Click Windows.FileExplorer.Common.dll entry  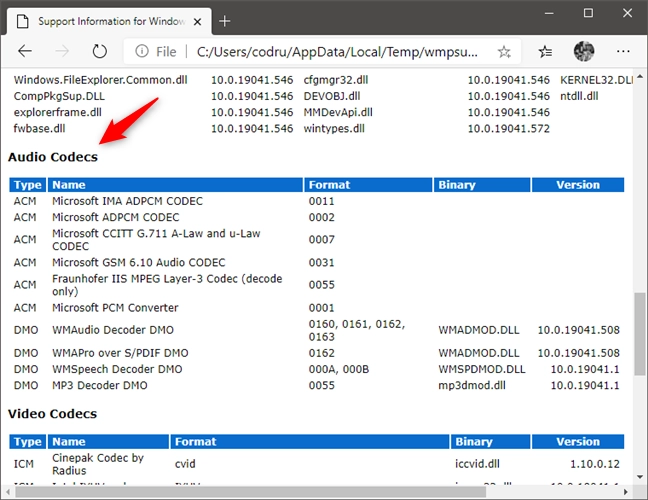100,80
